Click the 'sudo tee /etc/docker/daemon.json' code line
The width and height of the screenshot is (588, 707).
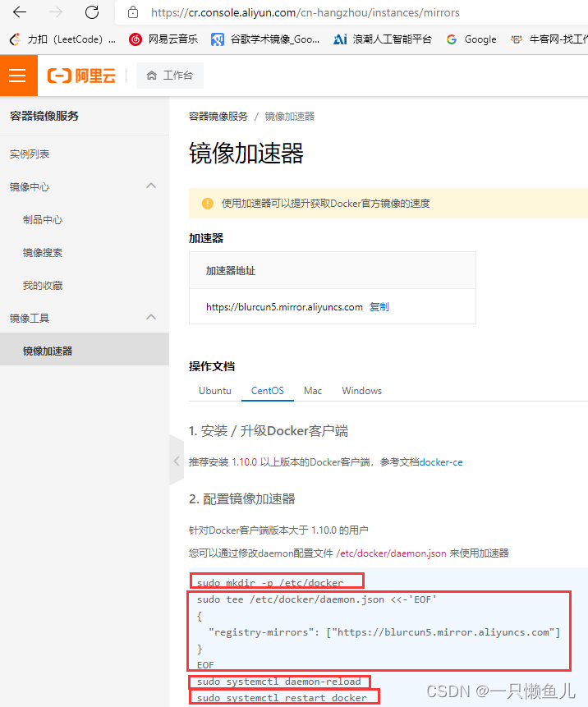click(x=317, y=599)
